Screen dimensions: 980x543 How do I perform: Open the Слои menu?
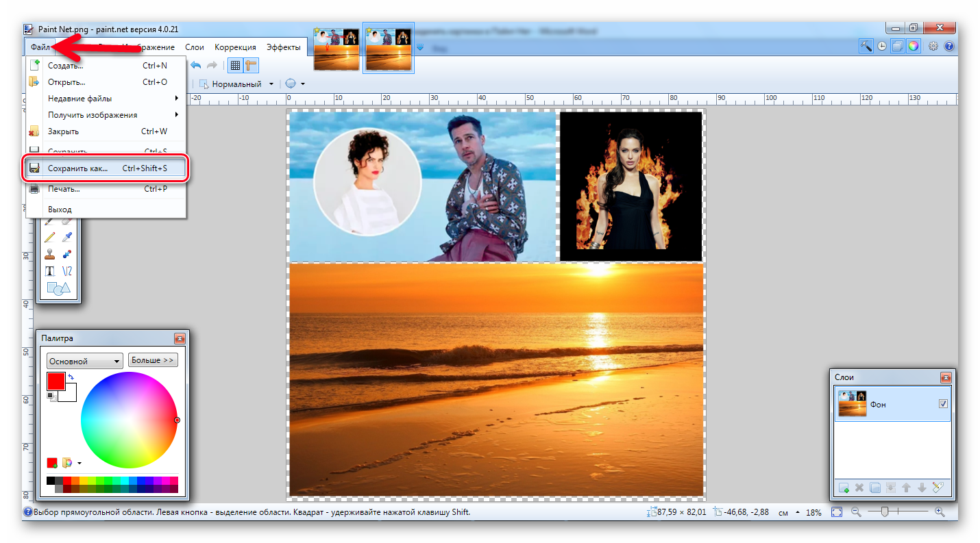coord(195,47)
